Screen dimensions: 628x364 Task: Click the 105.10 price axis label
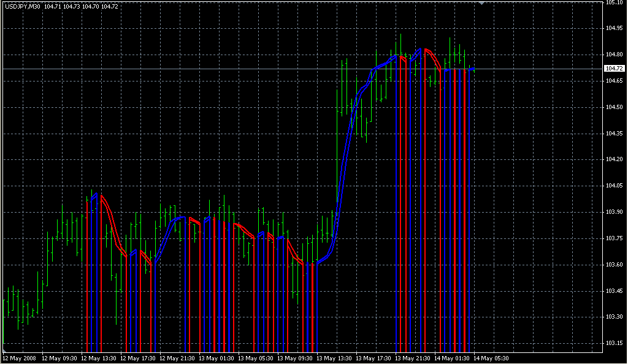(x=614, y=2)
